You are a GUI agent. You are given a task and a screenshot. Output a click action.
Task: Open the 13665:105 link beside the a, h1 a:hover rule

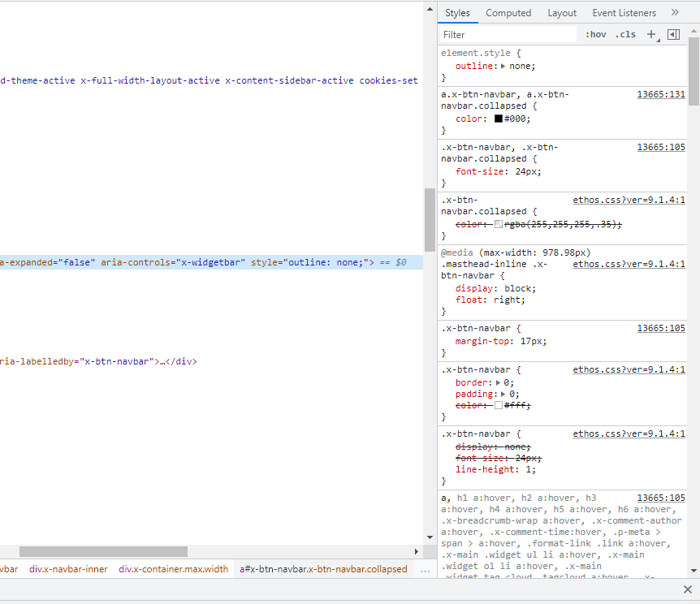[661, 498]
